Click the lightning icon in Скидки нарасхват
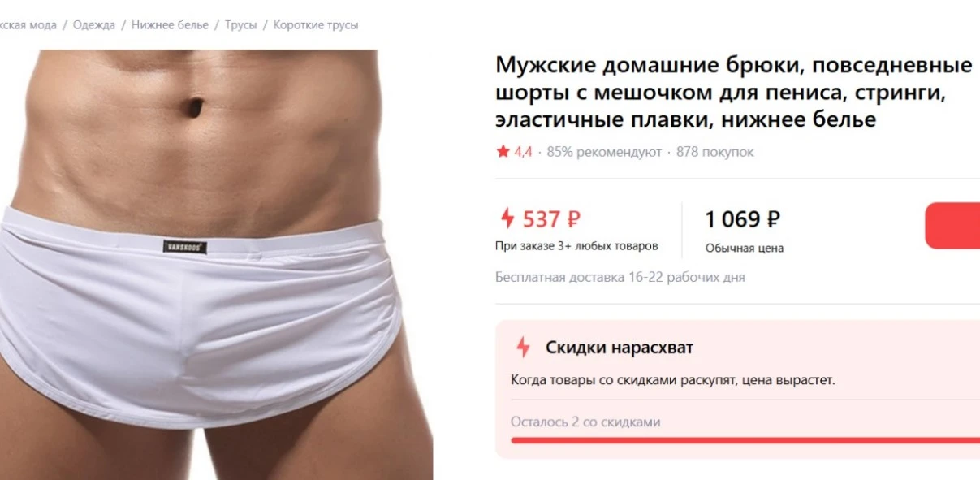 [x=523, y=348]
